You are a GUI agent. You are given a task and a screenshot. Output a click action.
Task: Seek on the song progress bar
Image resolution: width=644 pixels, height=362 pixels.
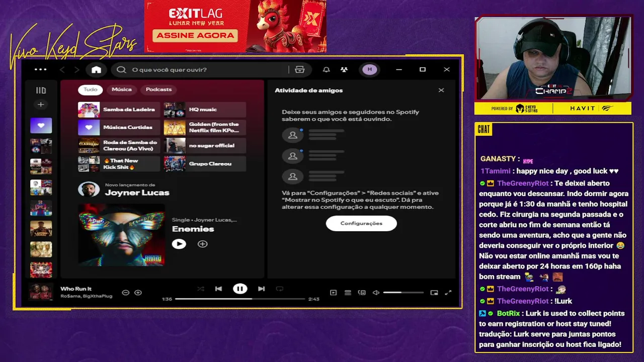[x=240, y=299]
